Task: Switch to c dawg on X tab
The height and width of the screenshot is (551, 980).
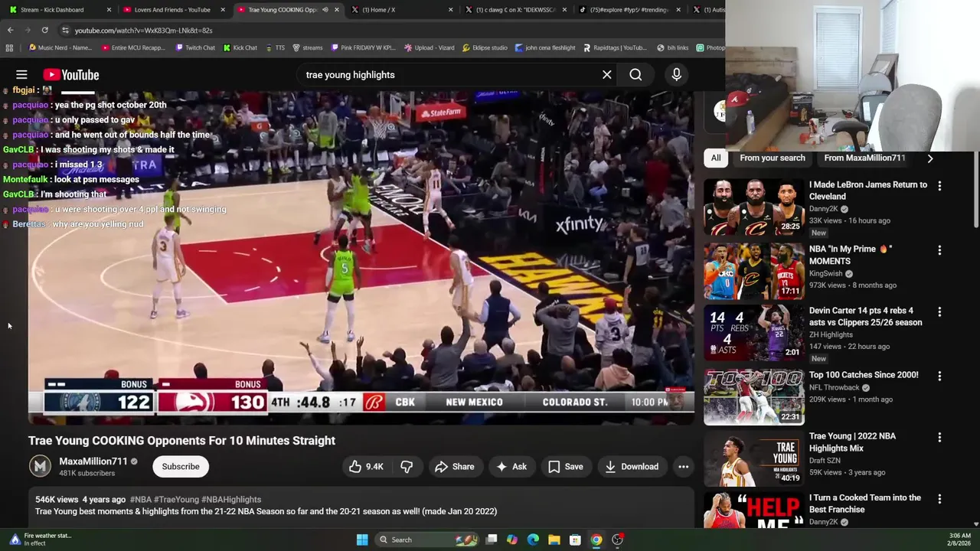Action: point(514,10)
